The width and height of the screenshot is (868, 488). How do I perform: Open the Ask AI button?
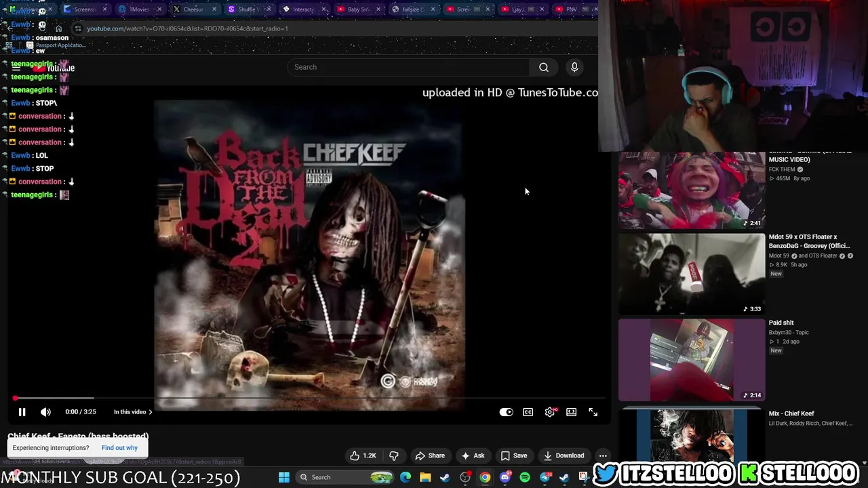click(x=473, y=455)
